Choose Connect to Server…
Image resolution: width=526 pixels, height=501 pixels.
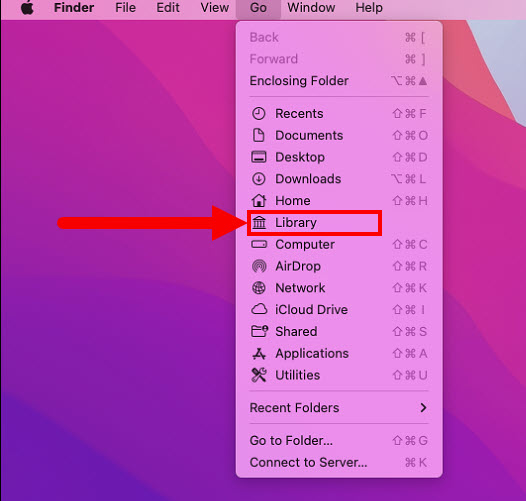[339, 462]
